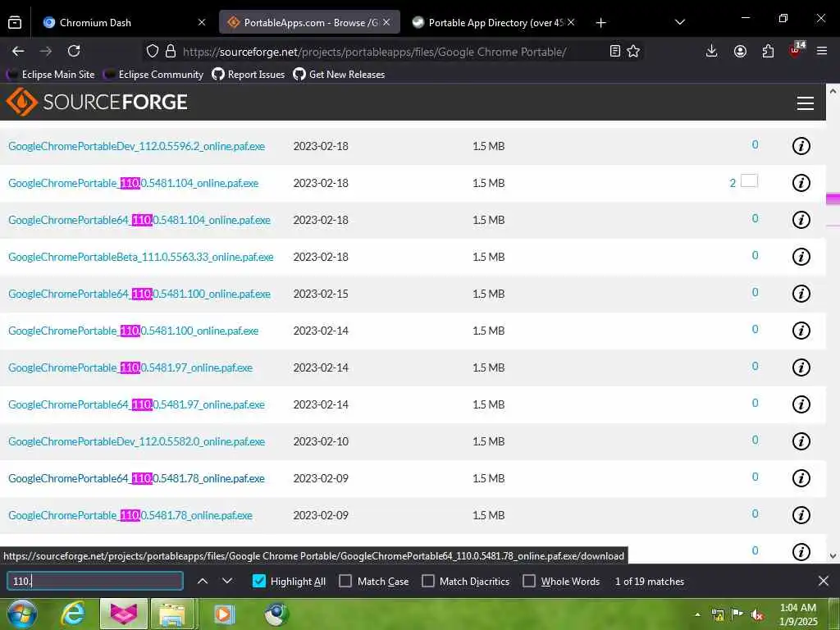
Task: Expand the list all tabs chevron
Action: coord(680,22)
